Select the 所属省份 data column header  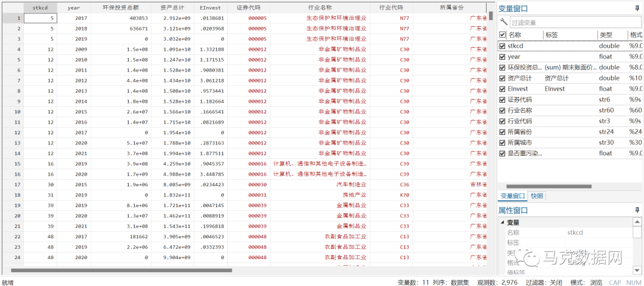tap(450, 8)
